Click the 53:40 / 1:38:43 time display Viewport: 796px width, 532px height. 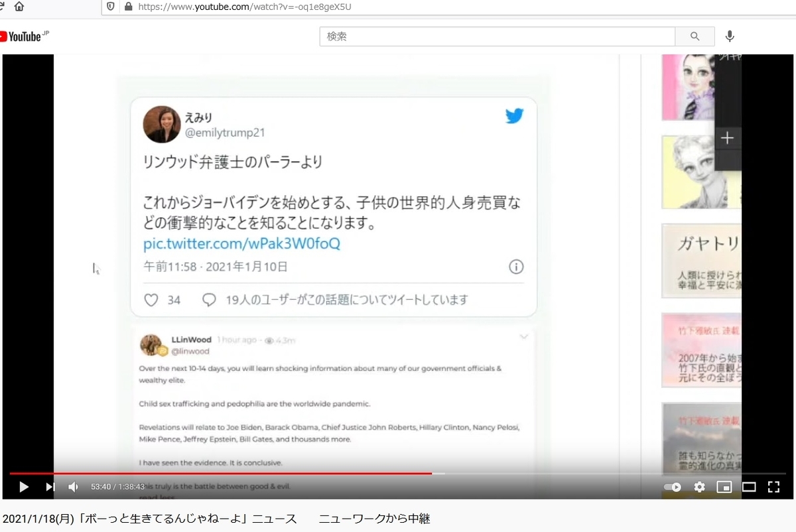pyautogui.click(x=117, y=487)
